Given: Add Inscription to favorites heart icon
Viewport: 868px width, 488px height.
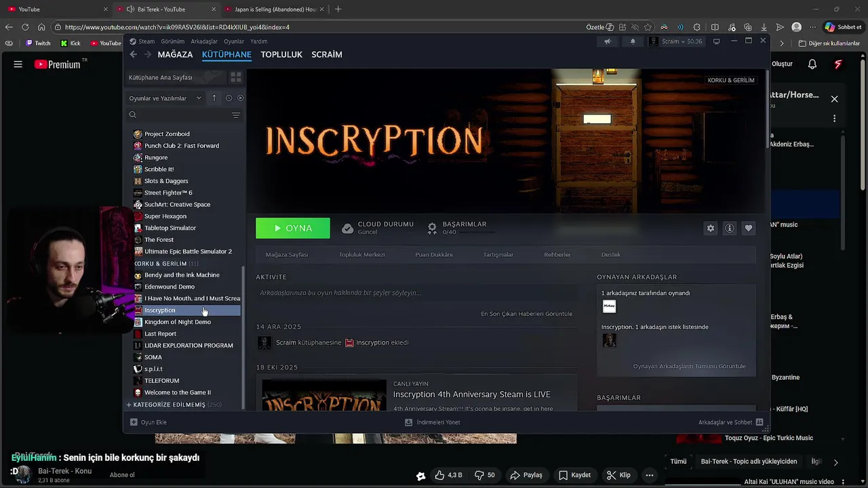Looking at the screenshot, I should point(748,228).
